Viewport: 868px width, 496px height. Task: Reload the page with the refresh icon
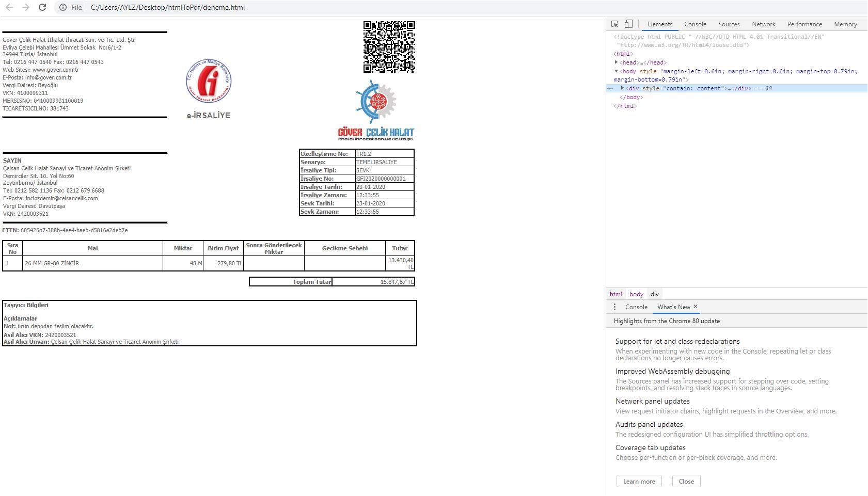tap(42, 7)
